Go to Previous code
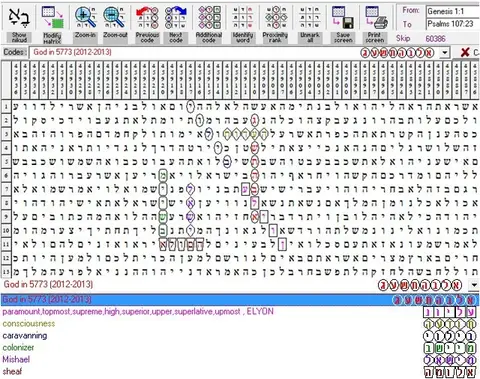Viewport: 480px width, 379px height. (147, 17)
